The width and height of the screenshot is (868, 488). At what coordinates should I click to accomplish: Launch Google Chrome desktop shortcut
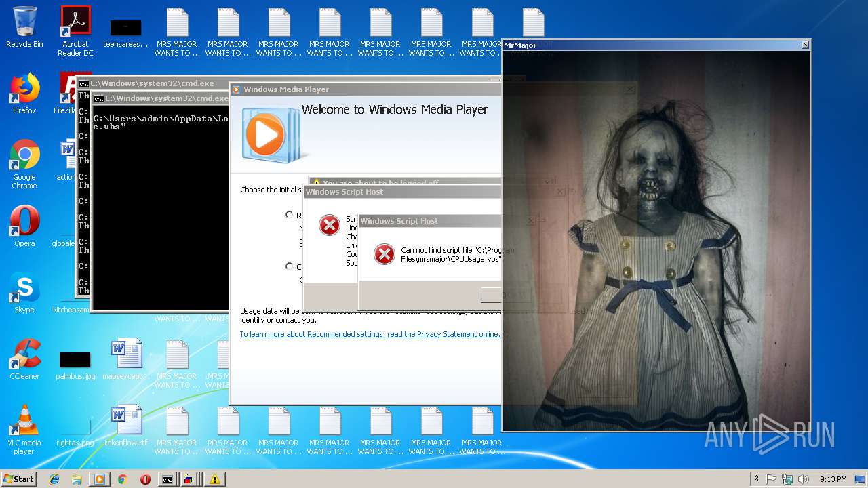(x=24, y=164)
